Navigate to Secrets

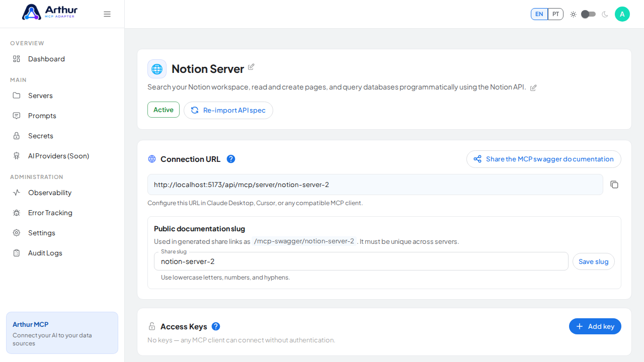62,136
